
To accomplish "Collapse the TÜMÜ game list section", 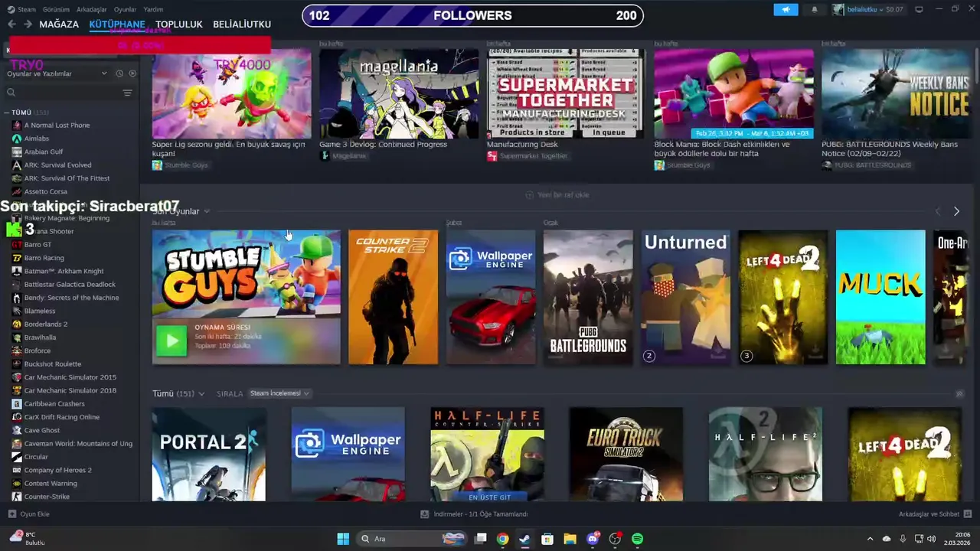I will (x=7, y=112).
